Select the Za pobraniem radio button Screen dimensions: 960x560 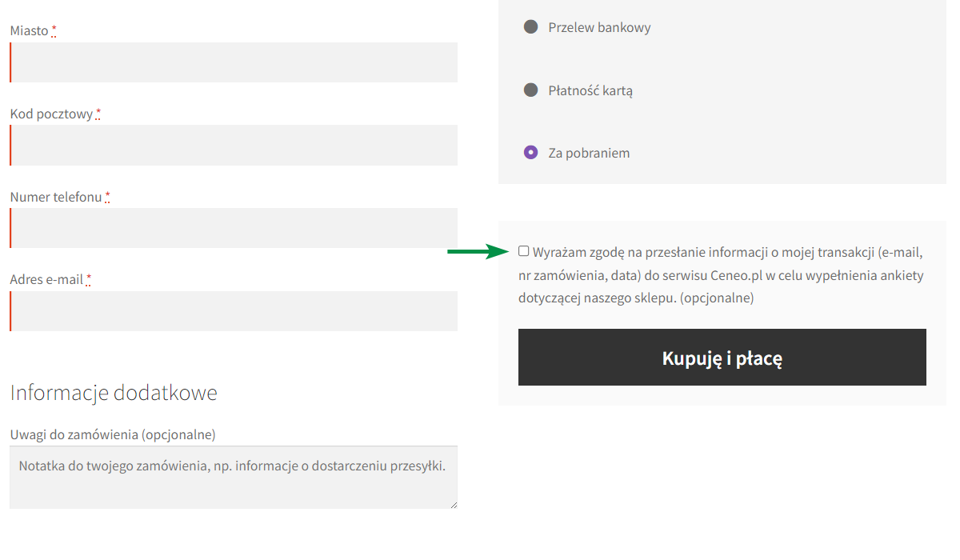point(530,152)
